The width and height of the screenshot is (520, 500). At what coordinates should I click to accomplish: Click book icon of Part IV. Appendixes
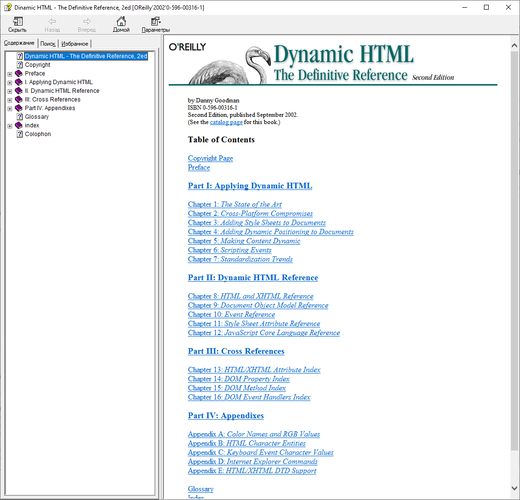point(19,108)
